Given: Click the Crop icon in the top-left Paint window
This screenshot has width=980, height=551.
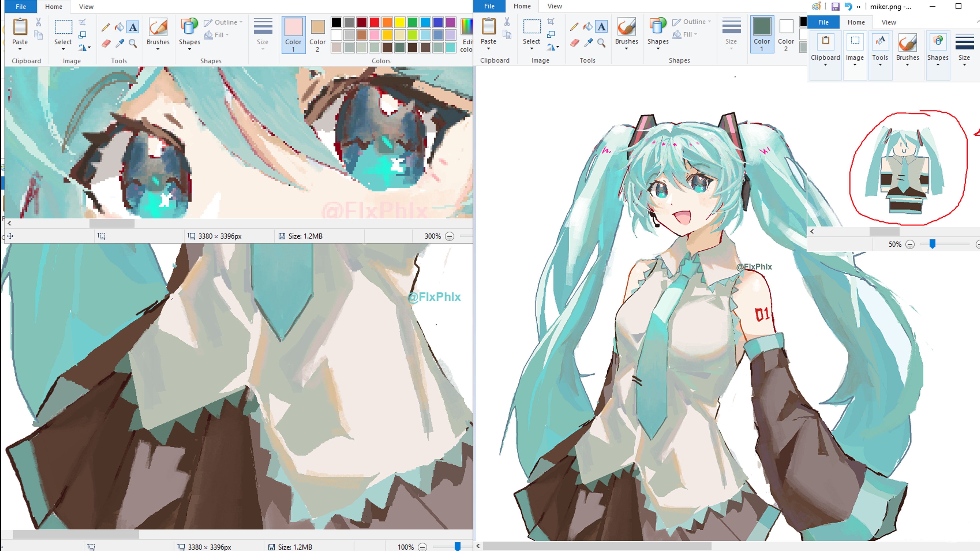Looking at the screenshot, I should pos(82,22).
